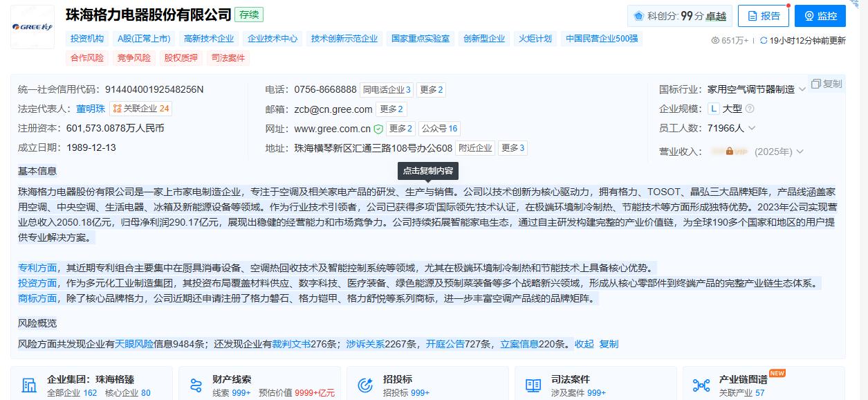Click the 附近企业 button
This screenshot has width=868, height=400.
coord(475,147)
